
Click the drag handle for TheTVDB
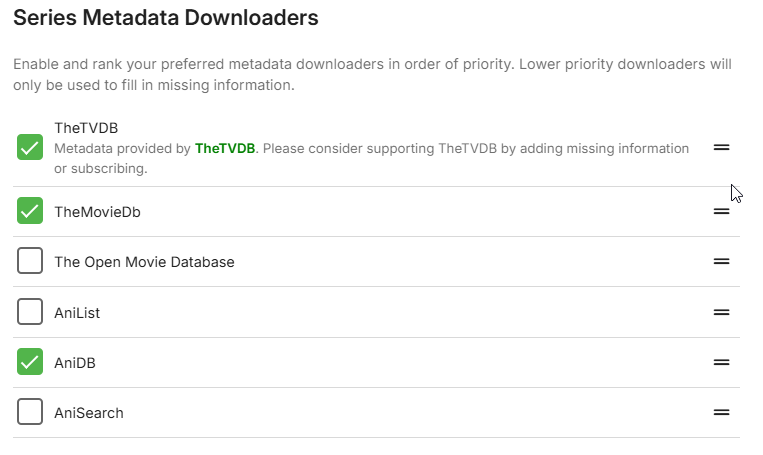(721, 147)
